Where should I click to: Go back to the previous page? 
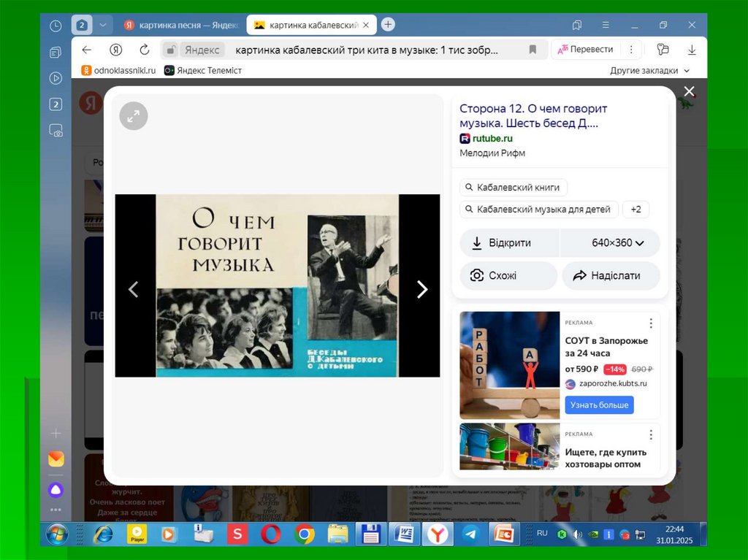[86, 50]
